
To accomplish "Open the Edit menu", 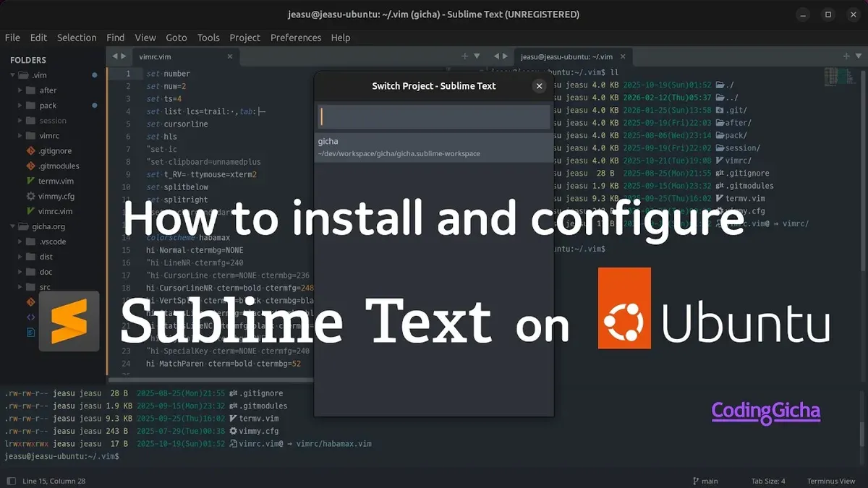I will click(x=38, y=38).
